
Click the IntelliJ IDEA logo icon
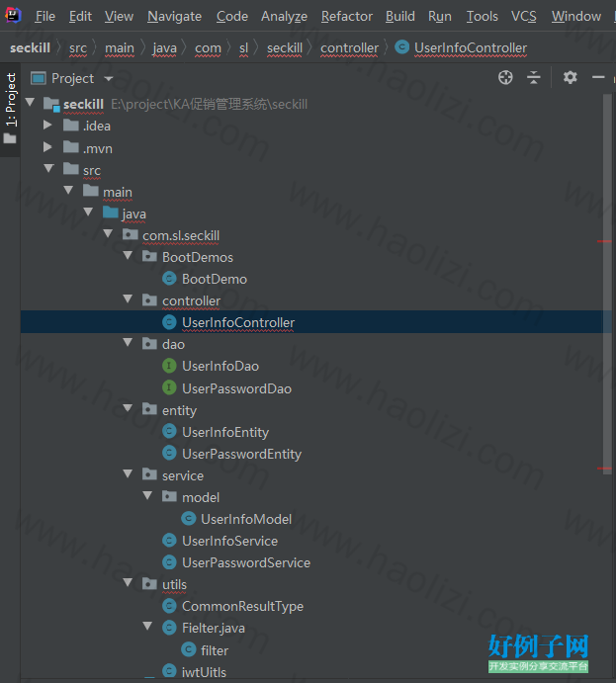click(x=13, y=16)
